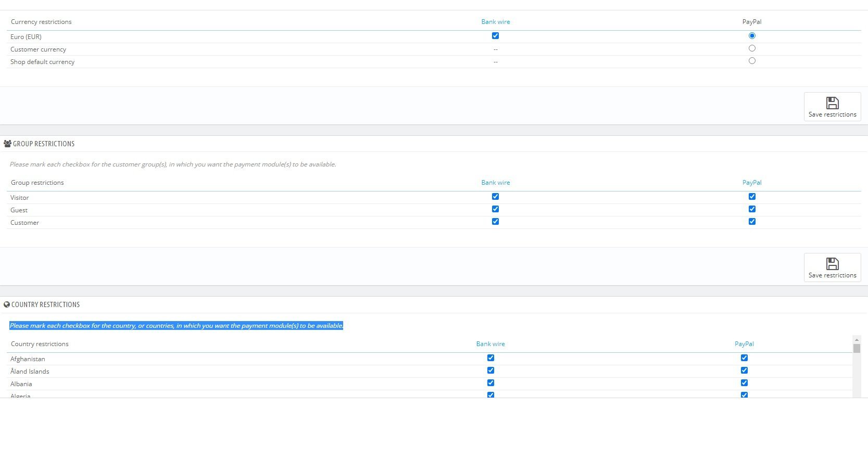The height and width of the screenshot is (472, 868).
Task: Click the Customer group row label
Action: click(x=24, y=223)
